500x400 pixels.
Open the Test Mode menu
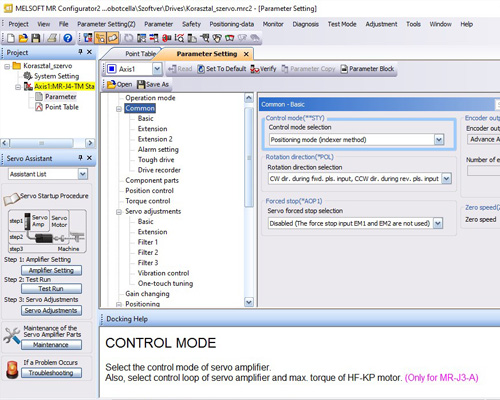point(342,24)
